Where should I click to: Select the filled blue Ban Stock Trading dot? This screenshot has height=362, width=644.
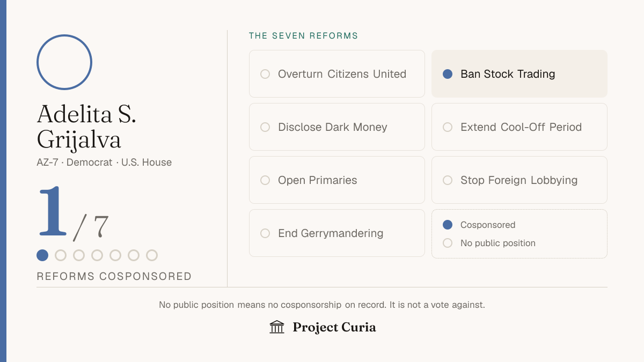pyautogui.click(x=448, y=74)
